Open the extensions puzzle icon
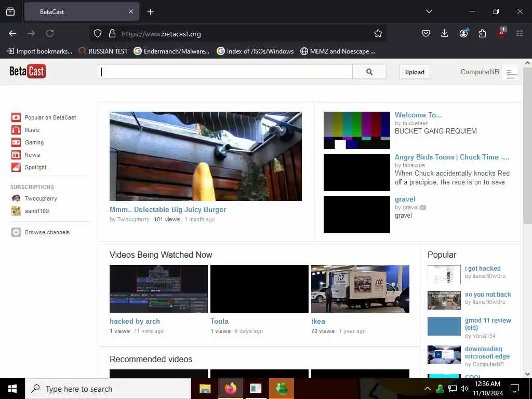Screen dimensions: 532x399 482,33
